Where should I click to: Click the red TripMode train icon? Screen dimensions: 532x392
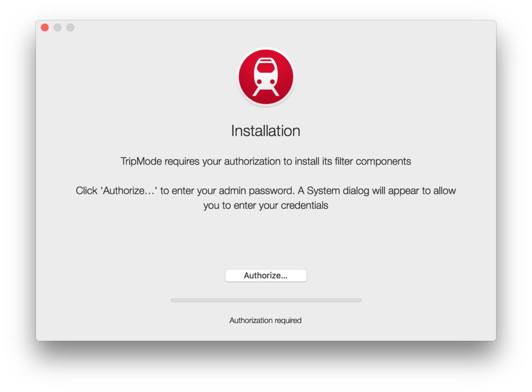coord(265,77)
